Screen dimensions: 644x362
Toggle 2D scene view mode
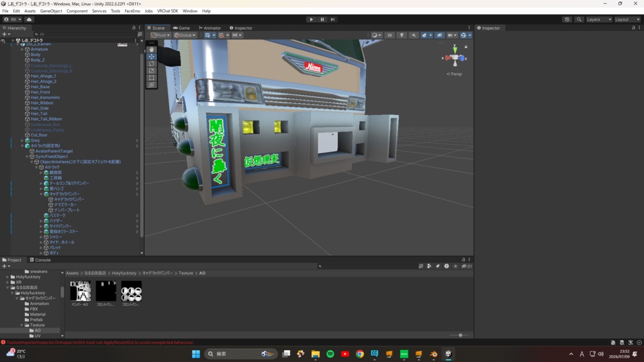click(390, 35)
